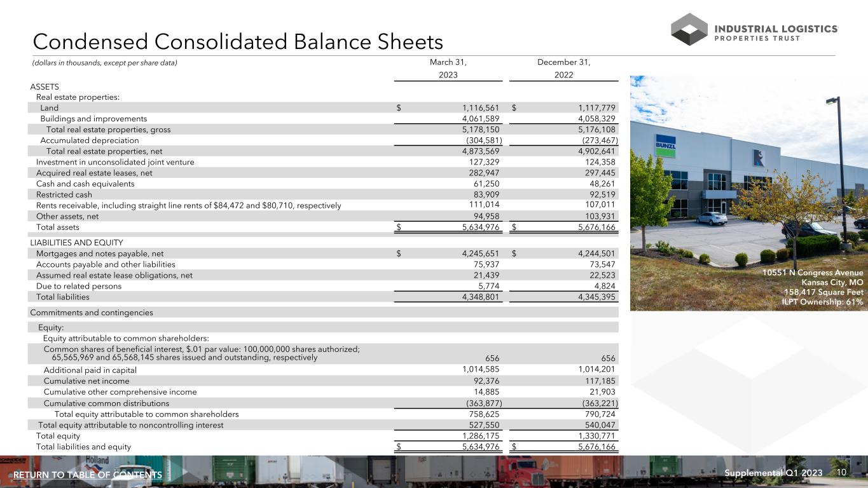Click the page number 10 in the footer
Screen dimensions: 868x488
coord(842,473)
